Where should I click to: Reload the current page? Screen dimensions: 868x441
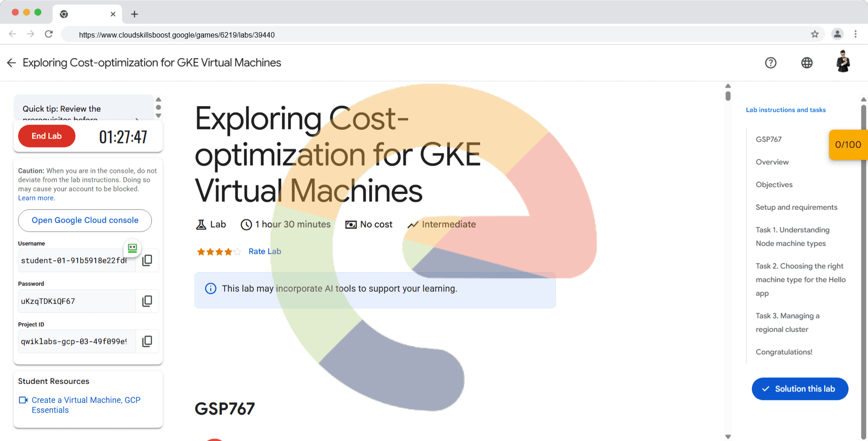point(49,34)
